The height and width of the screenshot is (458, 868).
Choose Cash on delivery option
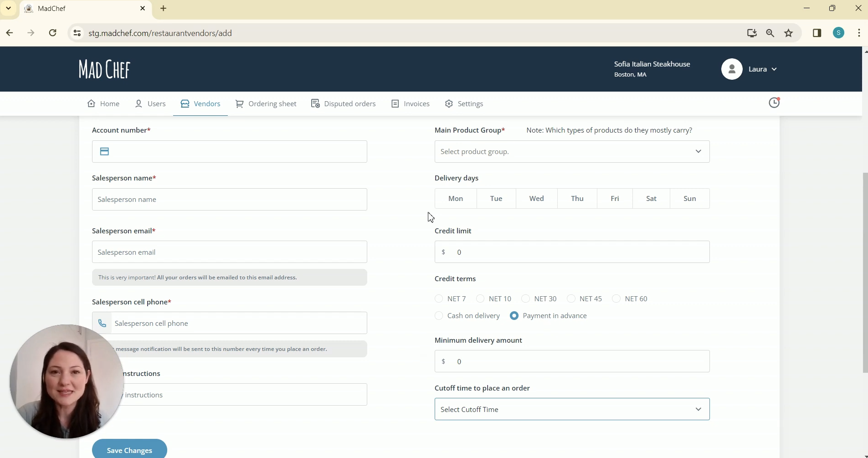[439, 316]
